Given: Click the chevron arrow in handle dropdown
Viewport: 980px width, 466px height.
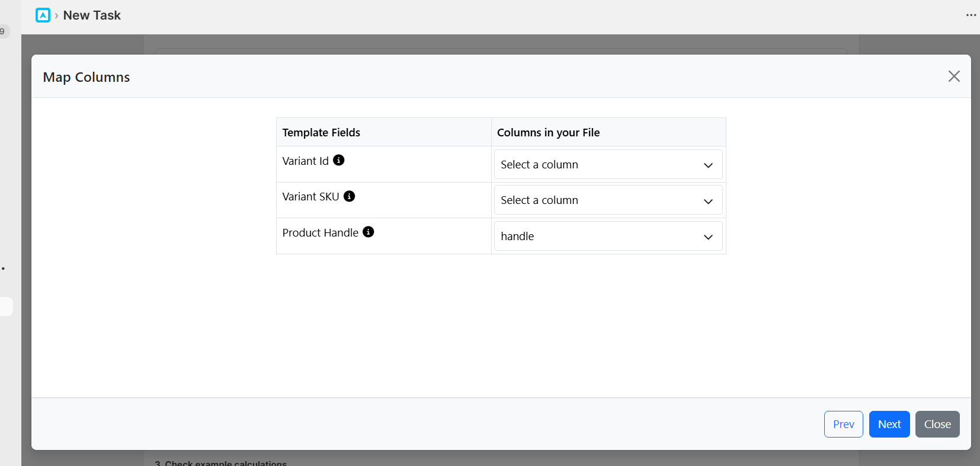Looking at the screenshot, I should point(707,237).
